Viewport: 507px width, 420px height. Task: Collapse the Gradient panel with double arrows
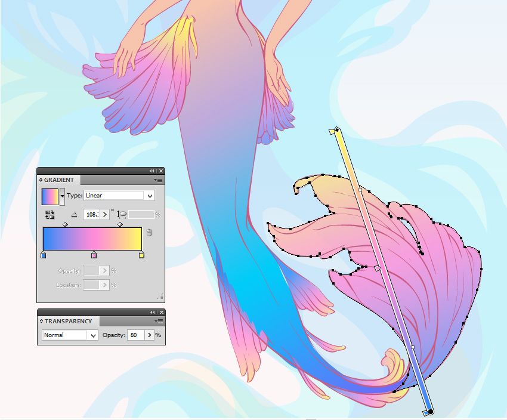click(x=152, y=171)
